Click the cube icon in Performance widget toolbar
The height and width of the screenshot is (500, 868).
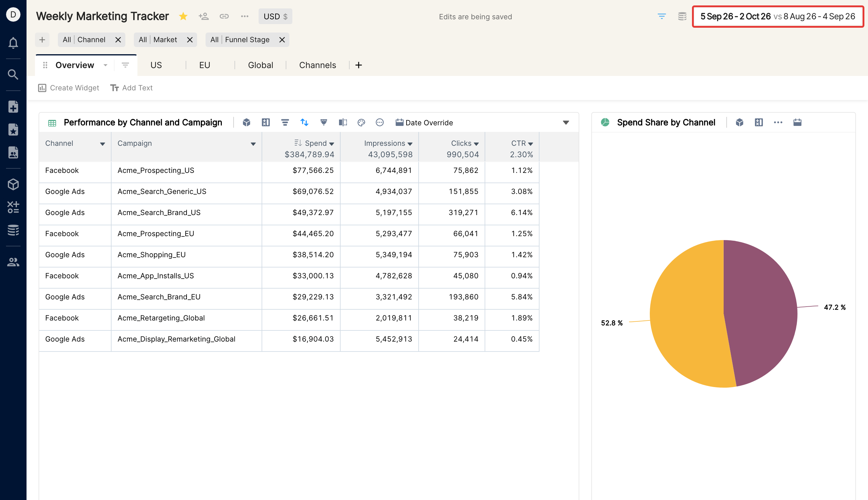246,122
